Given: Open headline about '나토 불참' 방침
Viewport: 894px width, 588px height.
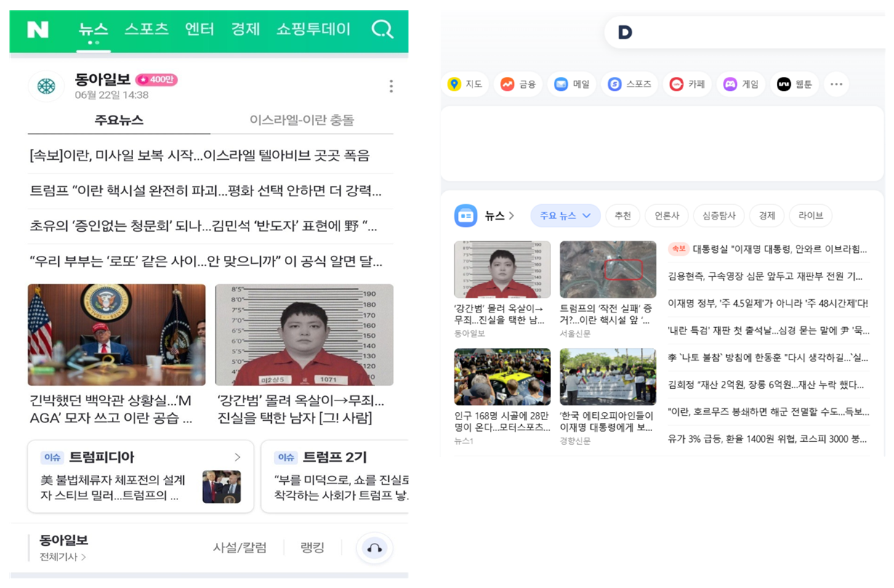Looking at the screenshot, I should point(768,358).
